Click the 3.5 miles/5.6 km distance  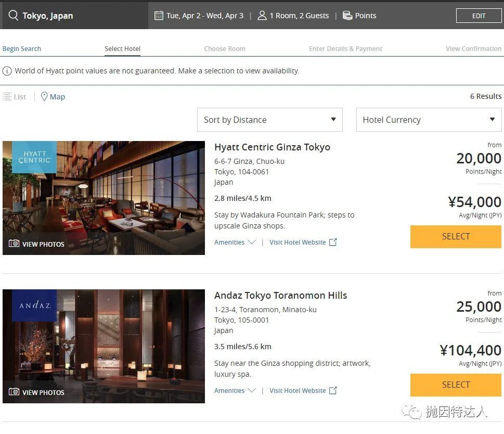243,346
